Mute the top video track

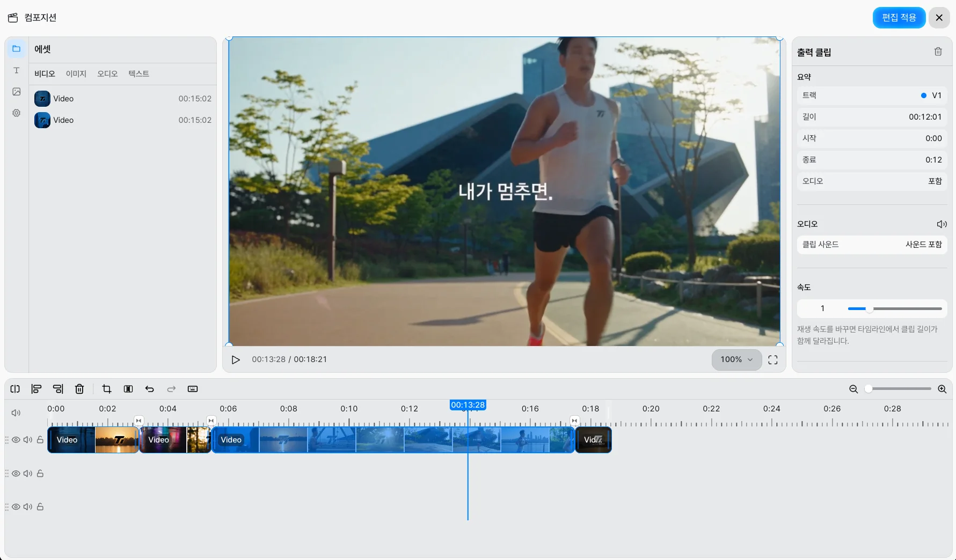pyautogui.click(x=28, y=440)
